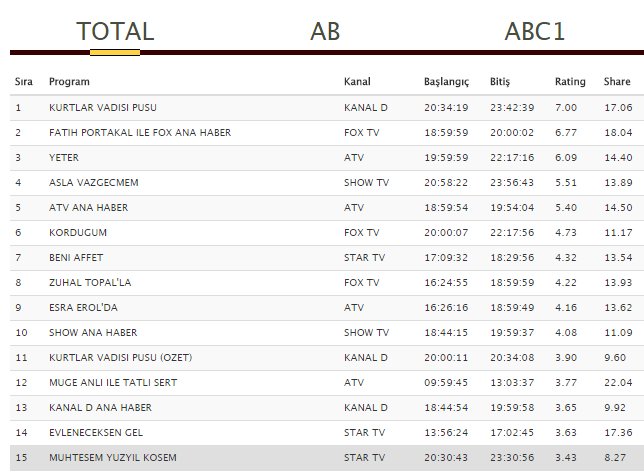Screen dimensions: 644x472
Task: Open the ZUHAL TOPAL'LA row
Action: [89, 282]
